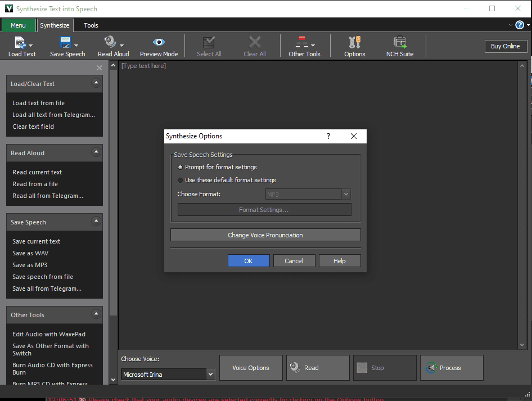Viewport: 532px width, 401px height.
Task: Click Edit Audio with WavePad link
Action: click(49, 335)
